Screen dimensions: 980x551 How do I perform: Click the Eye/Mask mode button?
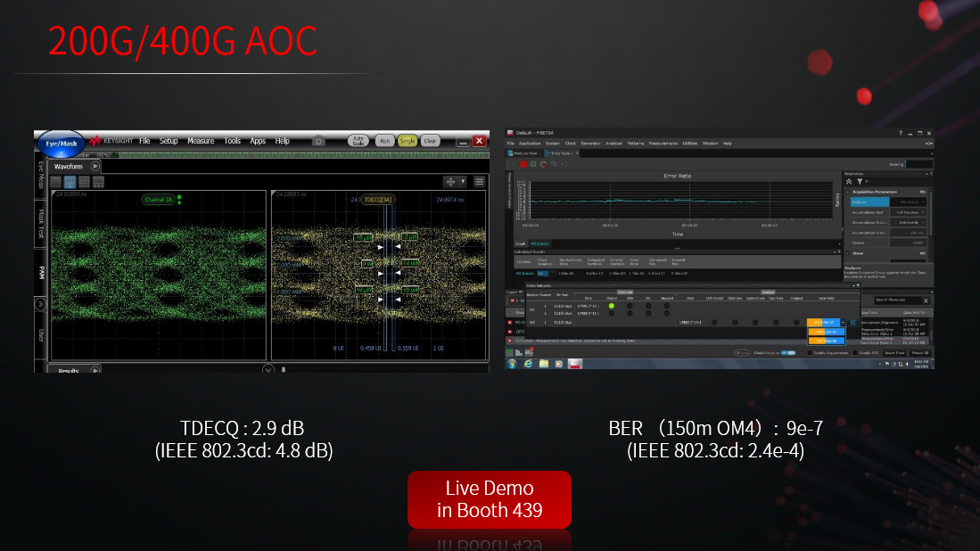(x=60, y=142)
